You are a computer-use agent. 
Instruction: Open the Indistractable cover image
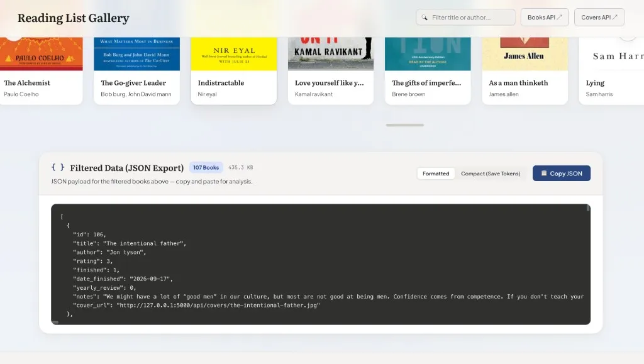(x=234, y=54)
